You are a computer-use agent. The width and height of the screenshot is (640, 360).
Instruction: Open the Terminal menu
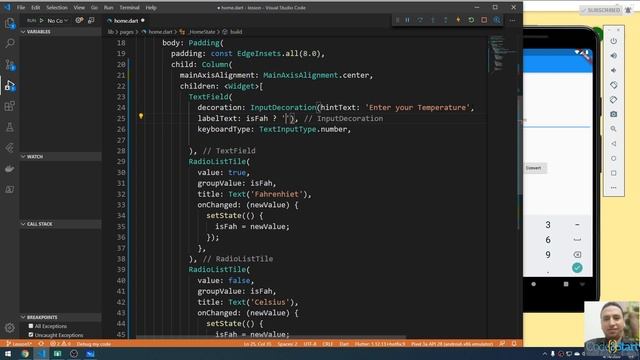click(129, 7)
